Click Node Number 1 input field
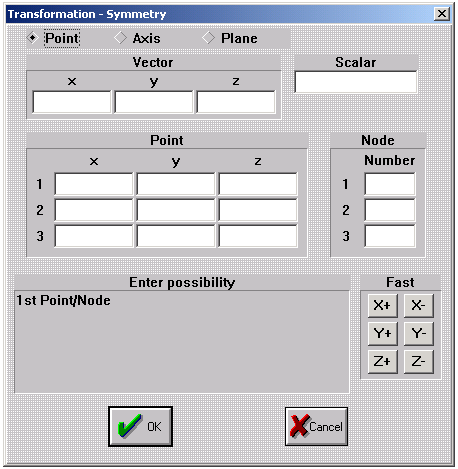The height and width of the screenshot is (469, 458). (x=390, y=184)
